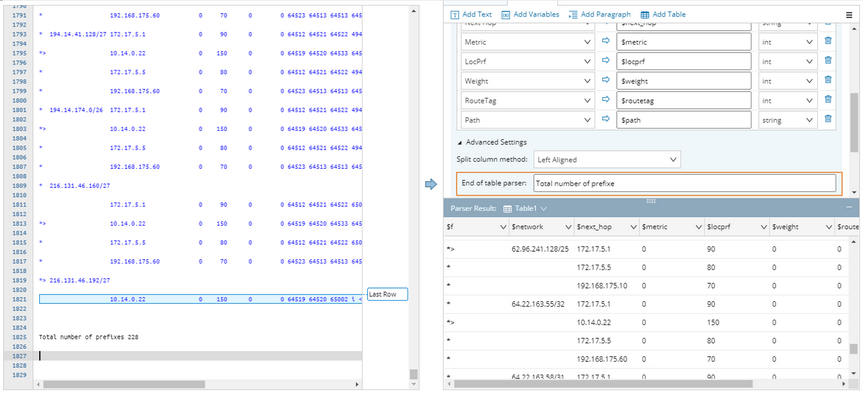Delete the Weight column mapping row
Screen dimensions: 863x395
coord(828,80)
